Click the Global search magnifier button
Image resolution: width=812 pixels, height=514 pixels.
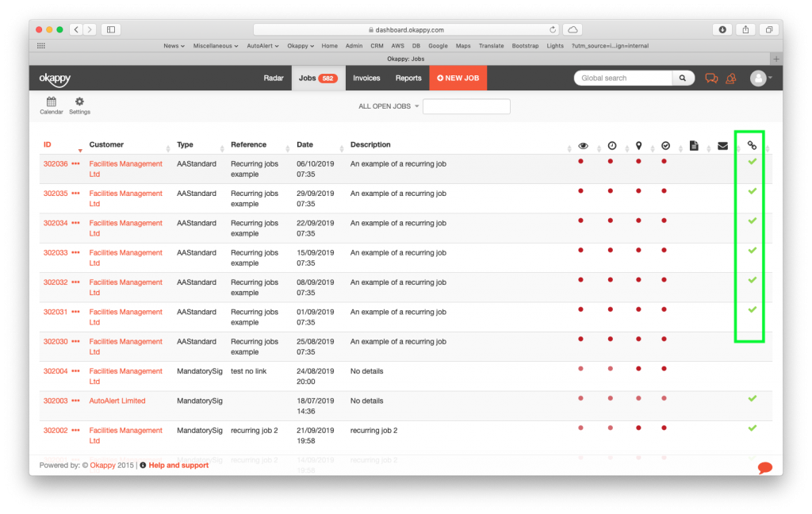click(x=683, y=79)
